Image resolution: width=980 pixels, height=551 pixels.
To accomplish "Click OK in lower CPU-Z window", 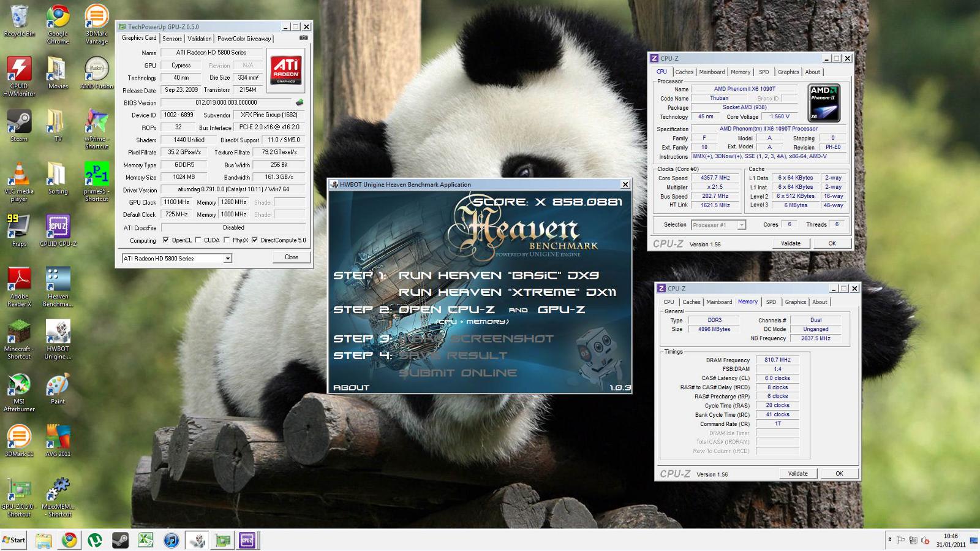I will tap(839, 474).
